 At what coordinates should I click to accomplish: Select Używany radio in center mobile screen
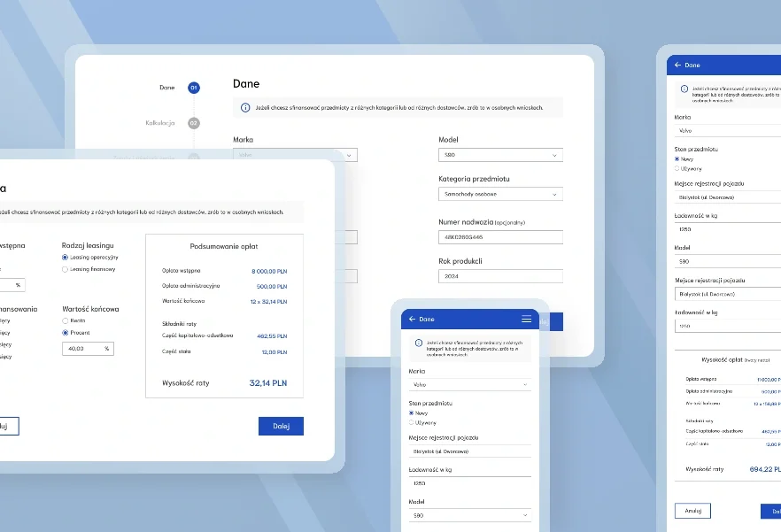click(412, 422)
